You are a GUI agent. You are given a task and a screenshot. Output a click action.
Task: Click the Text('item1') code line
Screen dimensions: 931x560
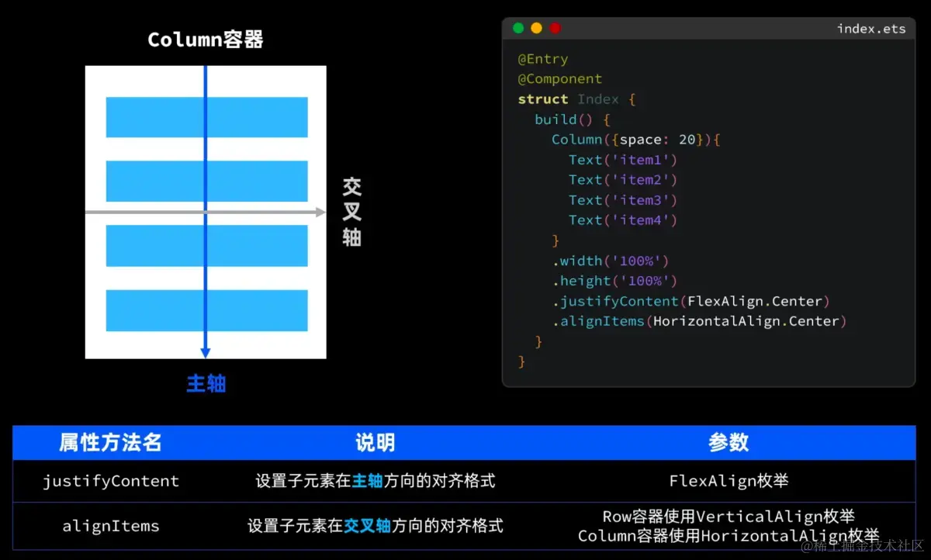point(623,160)
